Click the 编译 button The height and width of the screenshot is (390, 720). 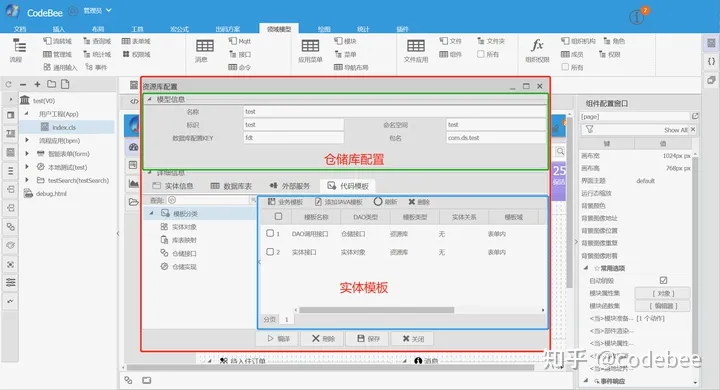(278, 339)
